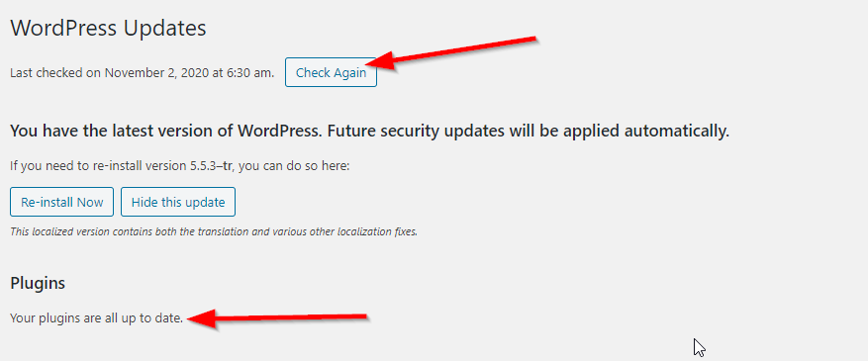
Task: Click the you can do so here text
Action: tap(293, 165)
